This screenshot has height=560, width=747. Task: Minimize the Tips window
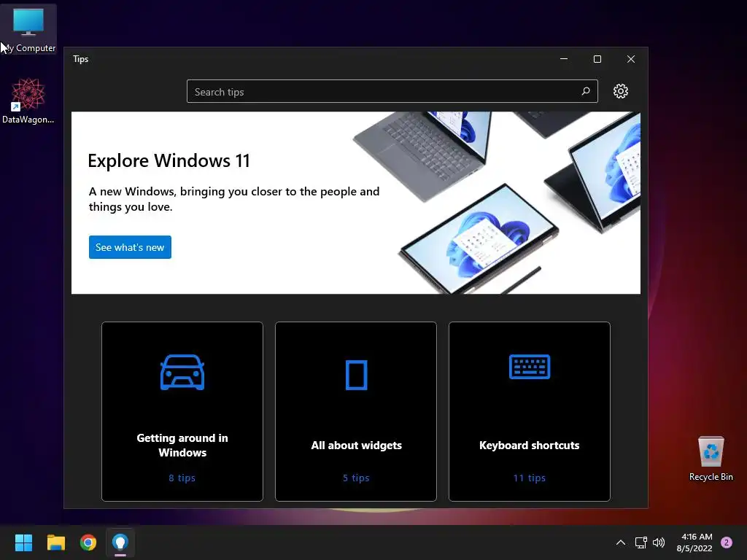pos(564,59)
